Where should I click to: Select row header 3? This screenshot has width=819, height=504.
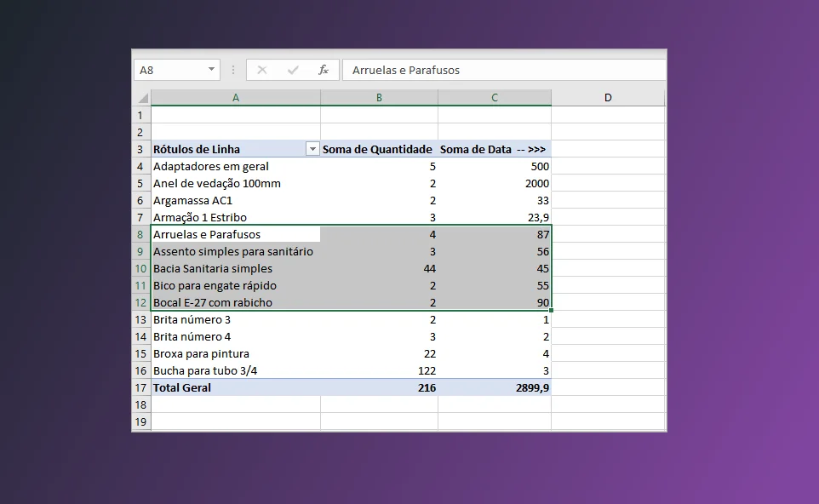coord(140,149)
